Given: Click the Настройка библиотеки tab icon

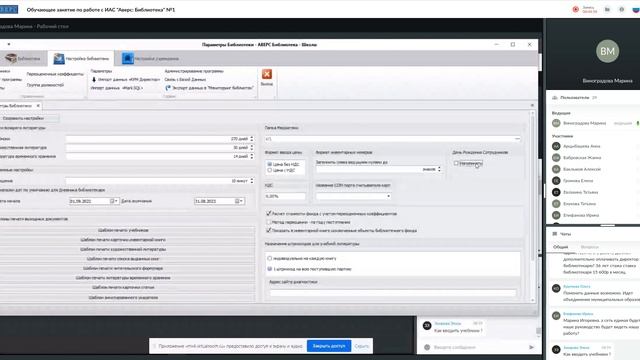Looking at the screenshot, I should coord(59,58).
